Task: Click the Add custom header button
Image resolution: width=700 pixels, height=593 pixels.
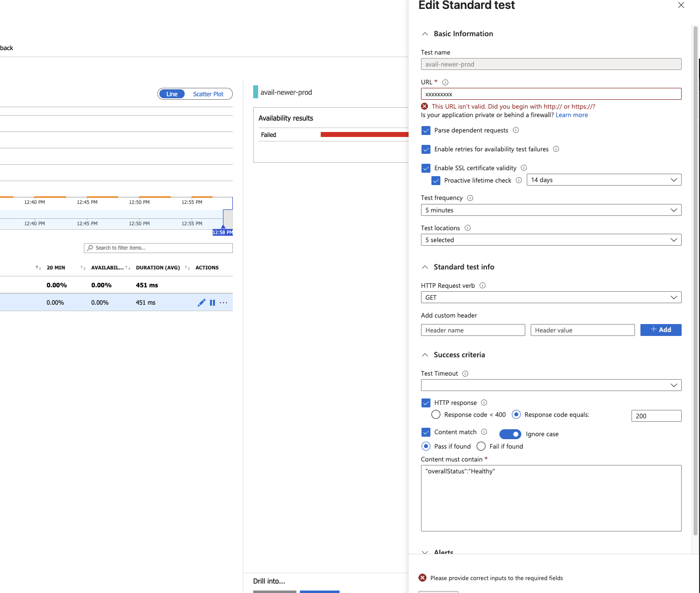Action: click(x=661, y=330)
